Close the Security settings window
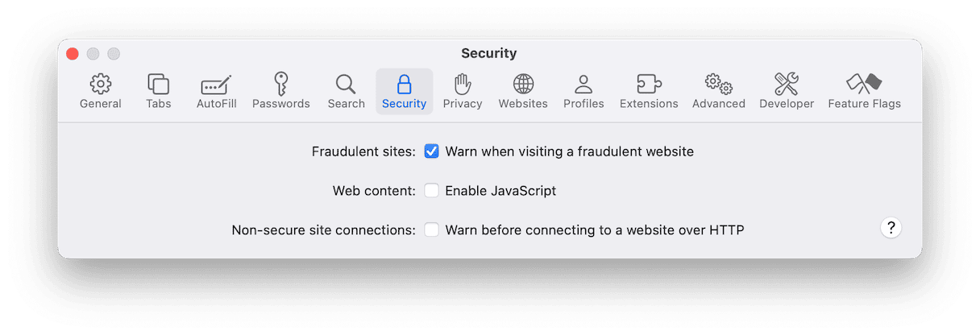Screen dimensions: 980x335 click(73, 54)
